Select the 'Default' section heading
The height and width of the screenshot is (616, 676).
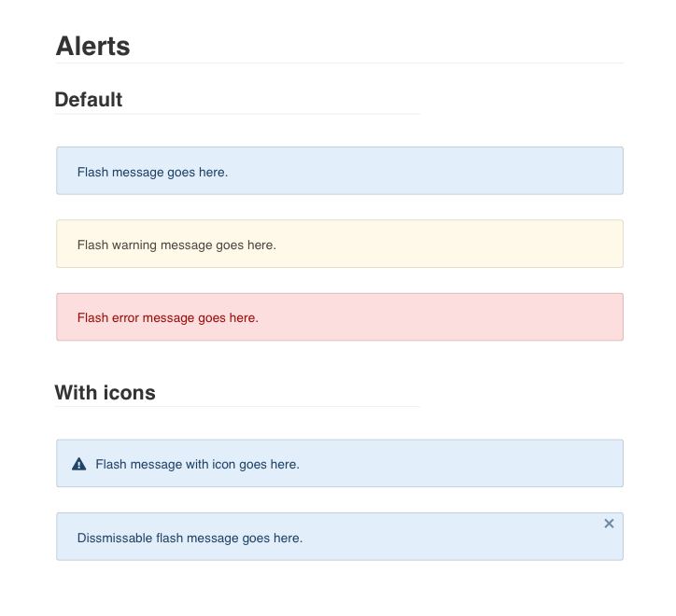coord(89,99)
